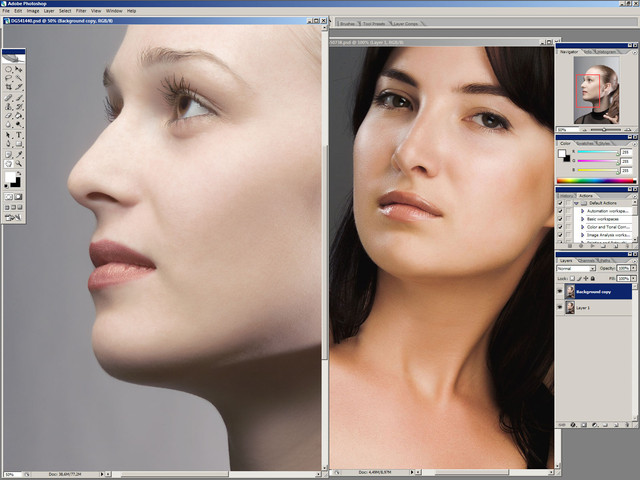Click the color spectrum ramp bar
The height and width of the screenshot is (480, 640).
(x=596, y=180)
